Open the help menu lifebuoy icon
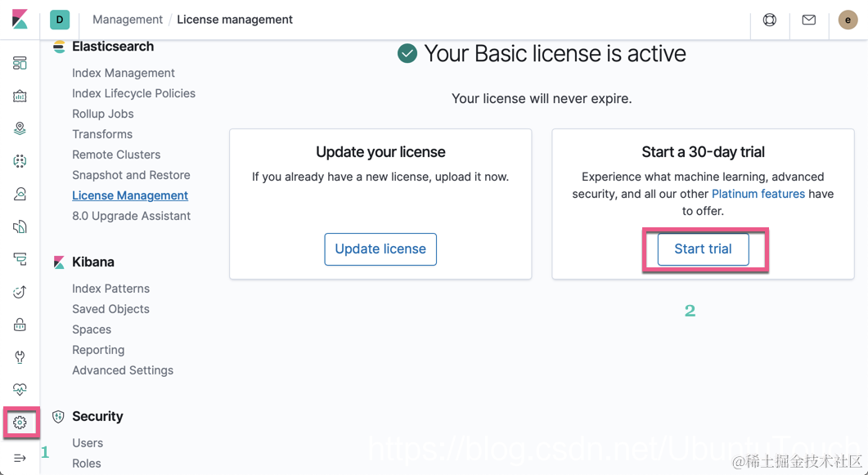Image resolution: width=868 pixels, height=475 pixels. click(x=770, y=20)
